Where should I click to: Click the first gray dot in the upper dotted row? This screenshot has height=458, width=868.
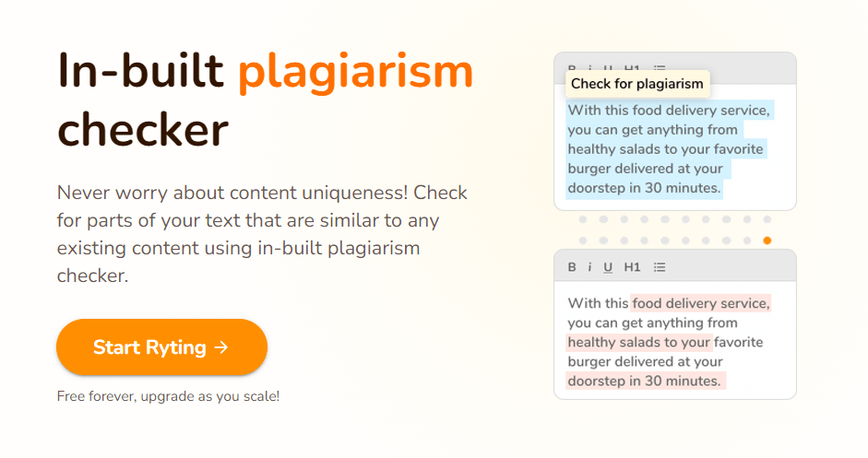(583, 219)
